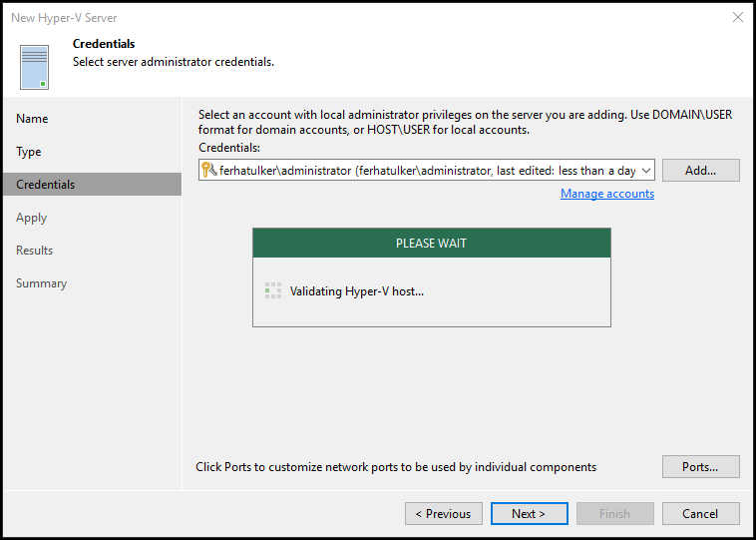This screenshot has width=756, height=540.
Task: Proceed with the Next button
Action: pos(530,513)
